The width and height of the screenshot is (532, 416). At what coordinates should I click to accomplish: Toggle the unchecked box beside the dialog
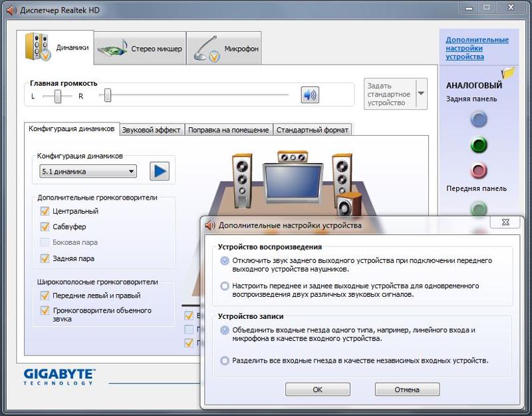(189, 329)
